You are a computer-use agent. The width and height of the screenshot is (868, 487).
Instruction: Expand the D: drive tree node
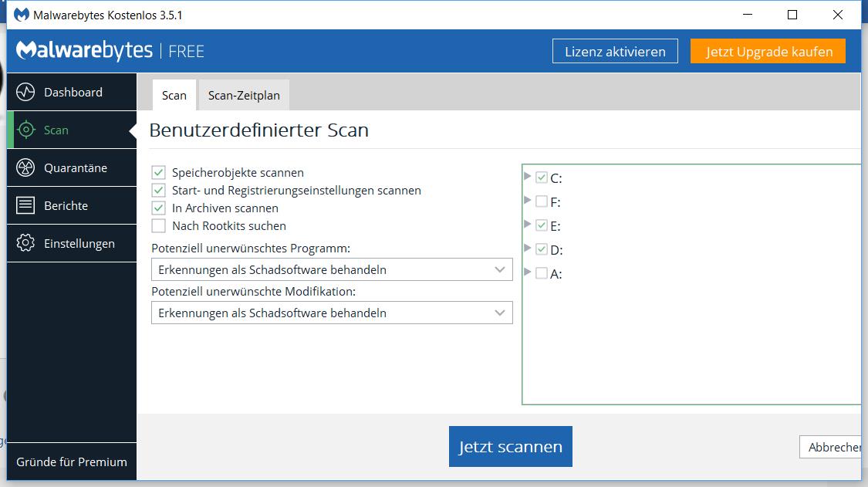pos(527,248)
